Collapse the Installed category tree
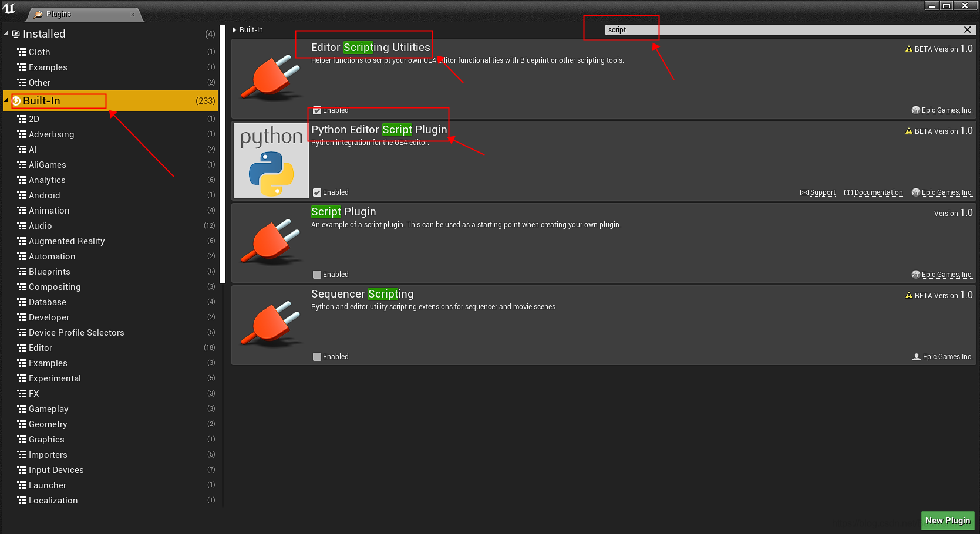This screenshot has height=534, width=980. [x=6, y=34]
